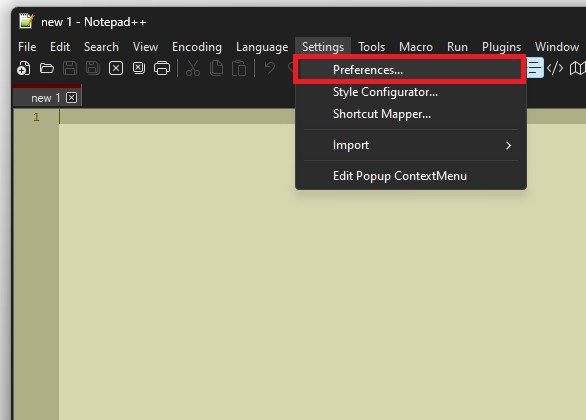The image size is (586, 420).
Task: Click the Close All documents icon
Action: pyautogui.click(x=139, y=68)
